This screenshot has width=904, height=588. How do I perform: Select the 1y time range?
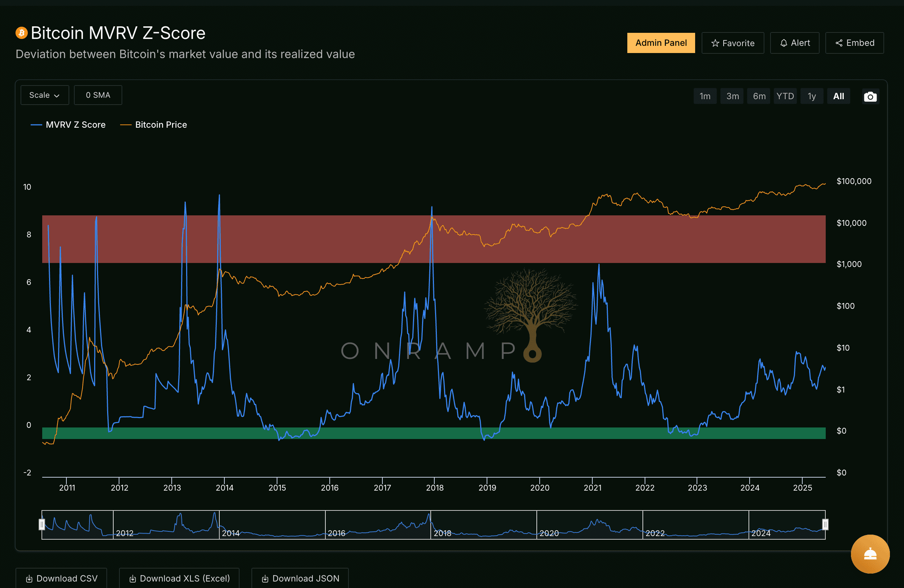pos(811,96)
